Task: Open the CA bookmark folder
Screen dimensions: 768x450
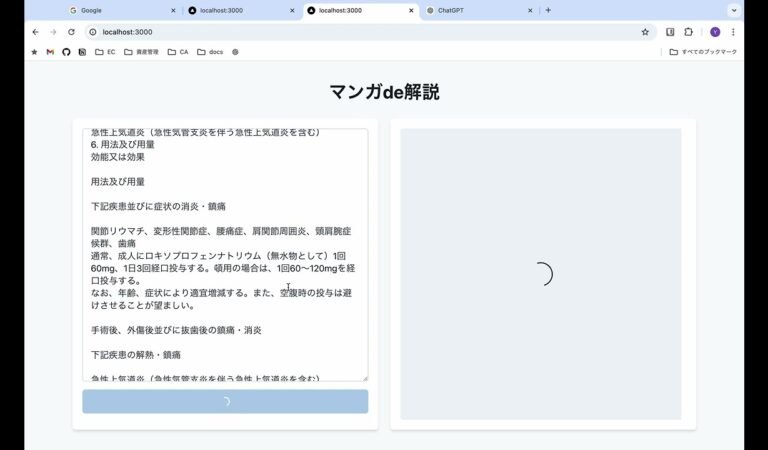Action: [178, 52]
